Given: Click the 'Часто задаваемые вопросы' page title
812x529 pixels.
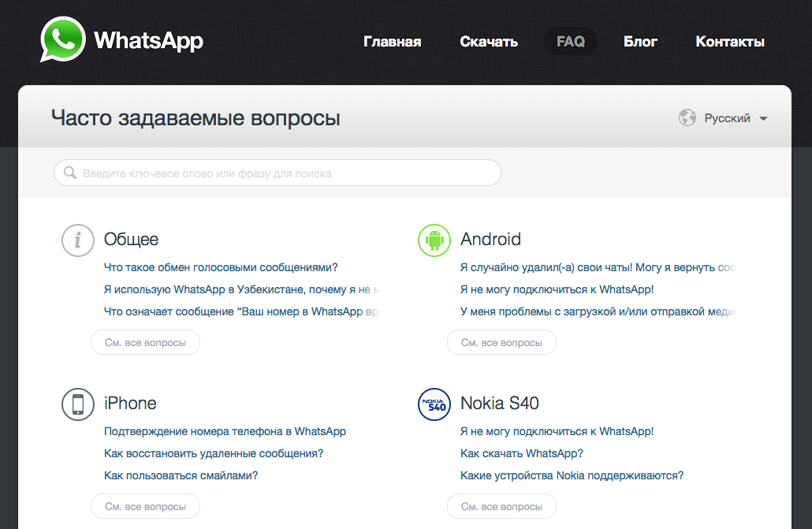Looking at the screenshot, I should (x=196, y=118).
